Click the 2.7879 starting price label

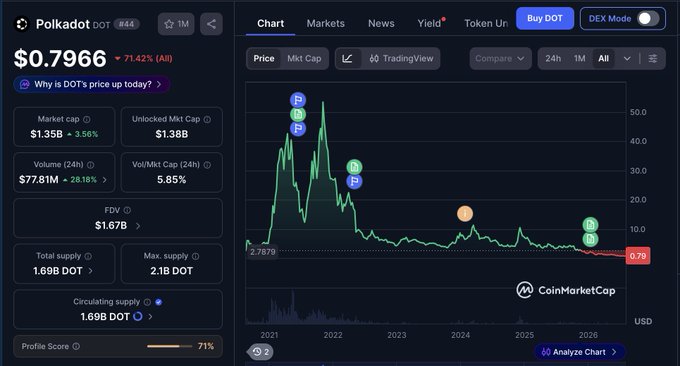[262, 252]
